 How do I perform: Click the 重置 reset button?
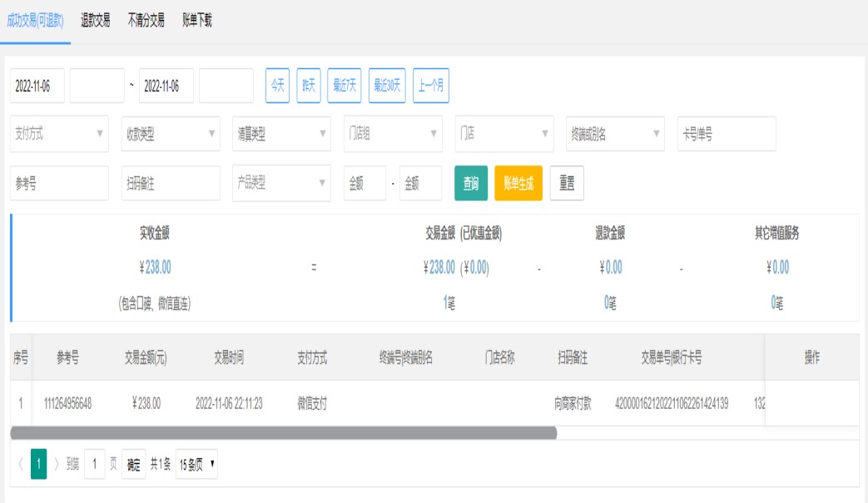pyautogui.click(x=567, y=184)
